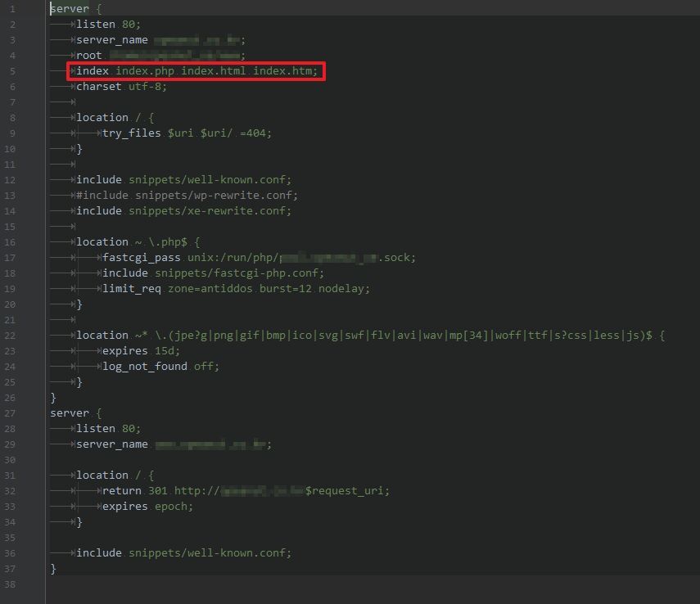Click the well-known.conf include on line 36
Image resolution: width=700 pixels, height=604 pixels.
pyautogui.click(x=184, y=552)
